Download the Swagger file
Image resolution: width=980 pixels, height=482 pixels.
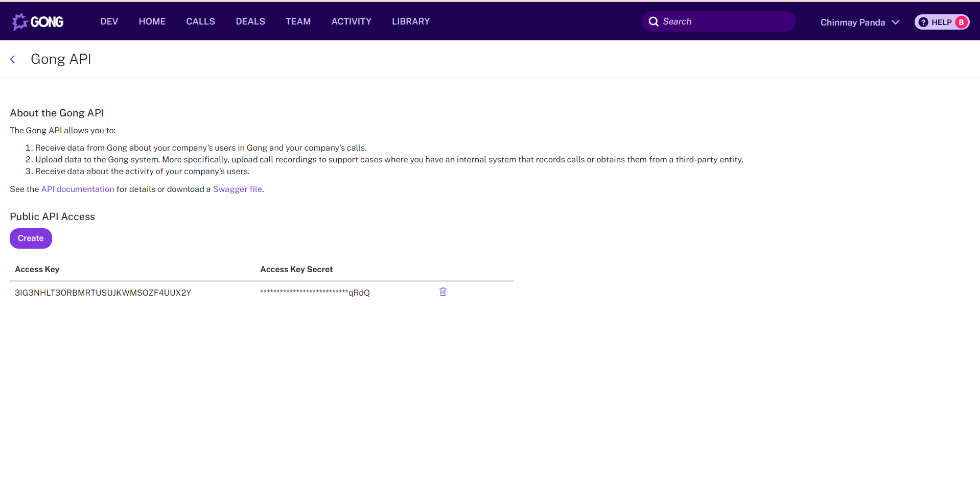pyautogui.click(x=238, y=189)
